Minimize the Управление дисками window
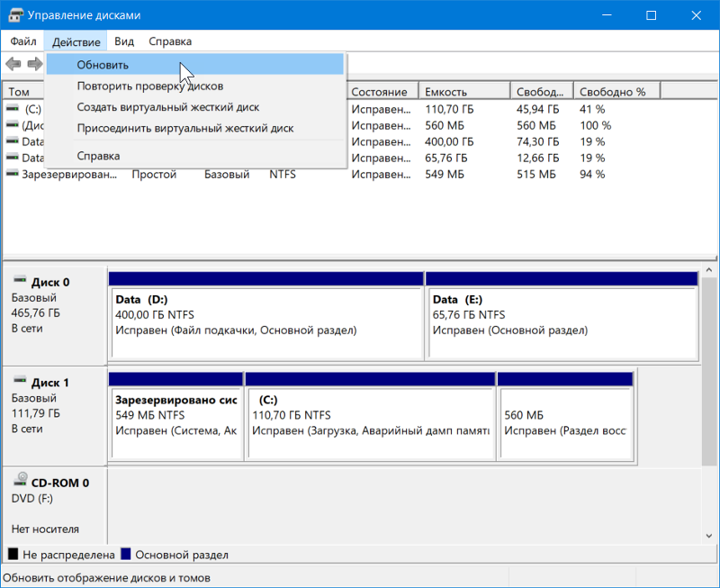720x588 pixels. pyautogui.click(x=607, y=15)
